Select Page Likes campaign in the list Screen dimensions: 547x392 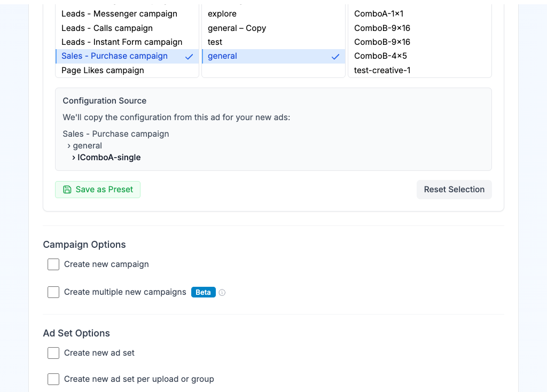[x=103, y=70]
